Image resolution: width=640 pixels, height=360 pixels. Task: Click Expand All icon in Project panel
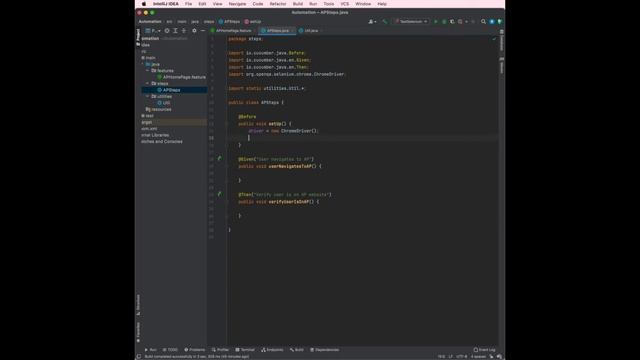[175, 31]
